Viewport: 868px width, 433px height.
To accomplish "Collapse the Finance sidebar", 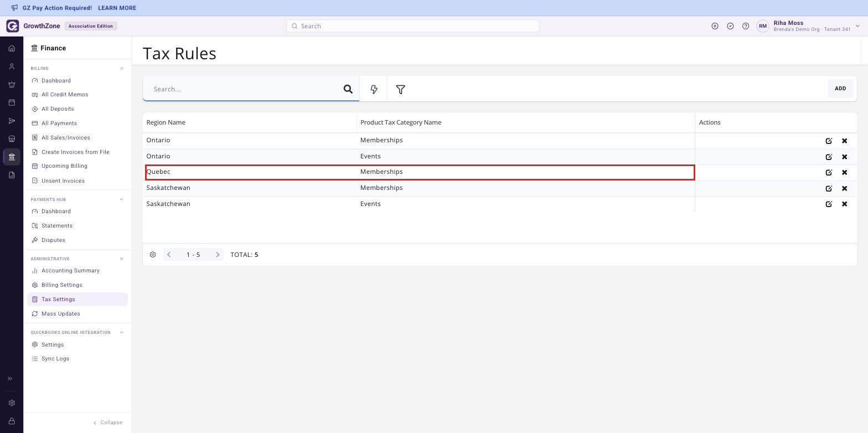I will (108, 422).
